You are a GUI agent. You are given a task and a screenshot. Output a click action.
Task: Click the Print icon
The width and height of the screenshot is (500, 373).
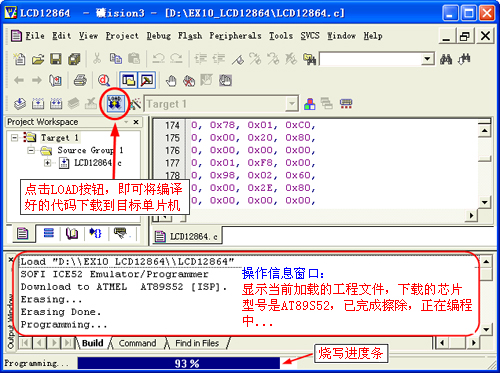pos(80,80)
